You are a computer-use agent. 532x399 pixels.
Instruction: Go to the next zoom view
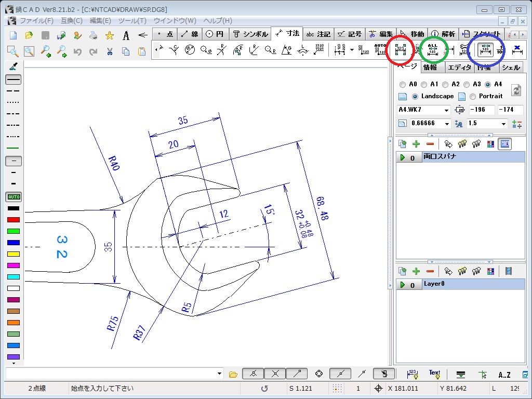(61, 51)
